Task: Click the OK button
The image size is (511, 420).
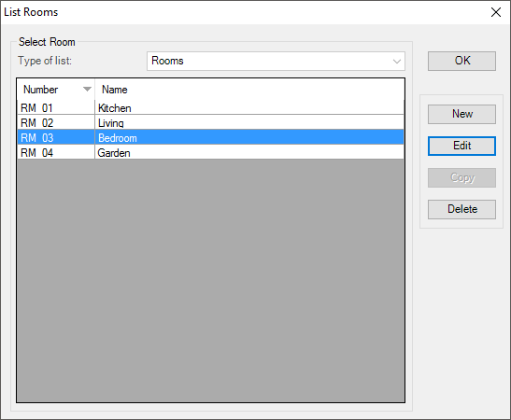Action: tap(461, 61)
